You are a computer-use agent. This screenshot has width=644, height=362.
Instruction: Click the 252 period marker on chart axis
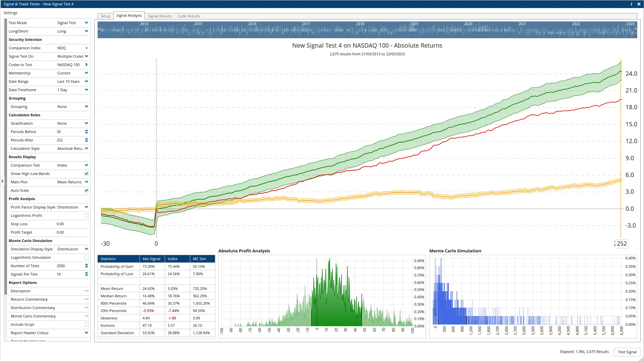click(x=622, y=244)
